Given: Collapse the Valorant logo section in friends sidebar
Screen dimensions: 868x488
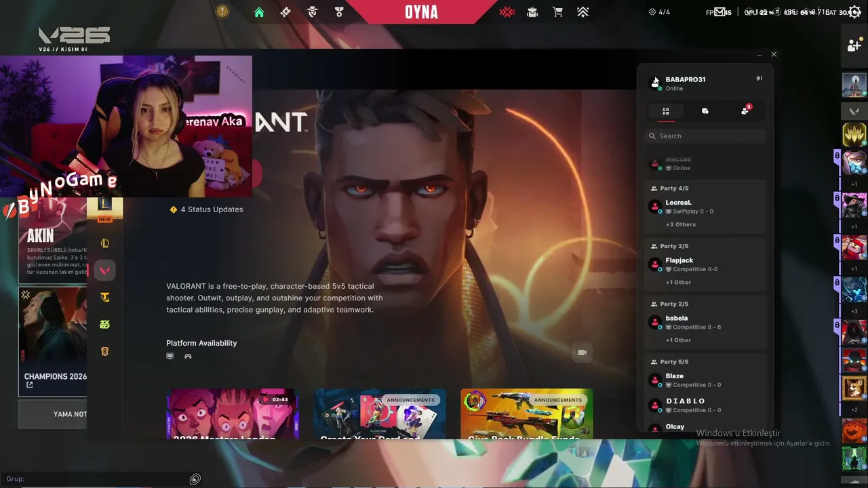Looking at the screenshot, I should [x=854, y=110].
